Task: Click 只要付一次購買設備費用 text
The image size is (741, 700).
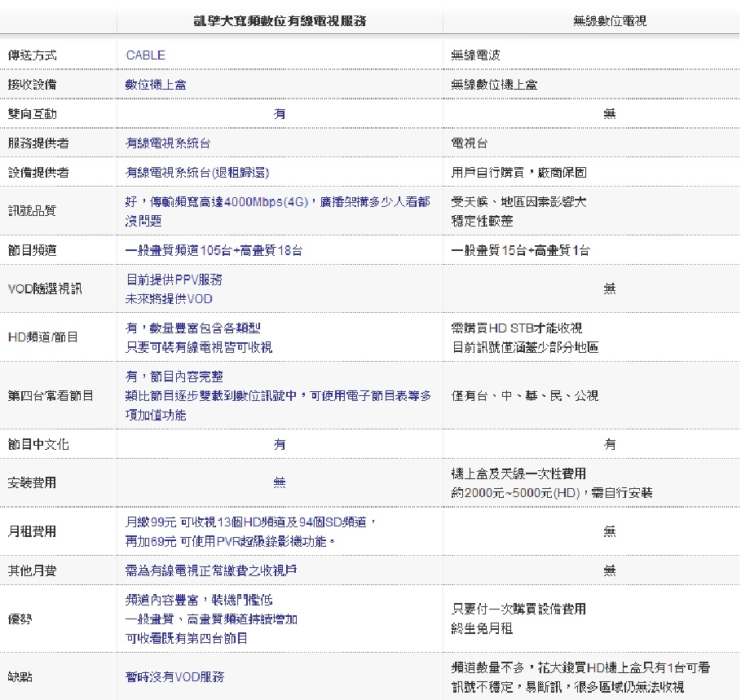Action: coord(518,610)
